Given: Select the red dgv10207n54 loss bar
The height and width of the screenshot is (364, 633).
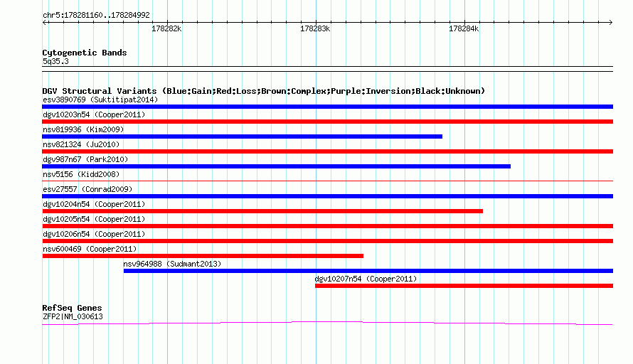Looking at the screenshot, I should click(464, 286).
